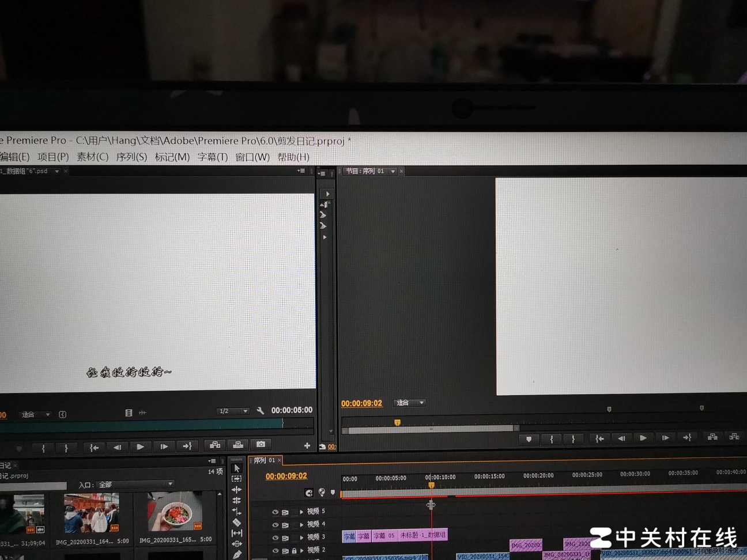Choose the Ripple Edit tool

pyautogui.click(x=237, y=490)
